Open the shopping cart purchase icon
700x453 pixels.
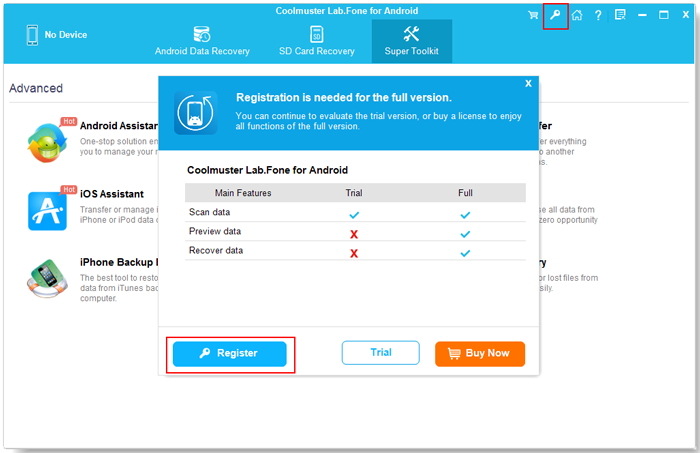533,15
